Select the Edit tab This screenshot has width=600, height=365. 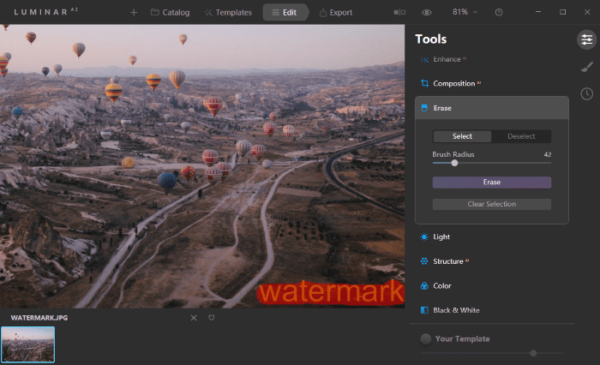tap(285, 13)
